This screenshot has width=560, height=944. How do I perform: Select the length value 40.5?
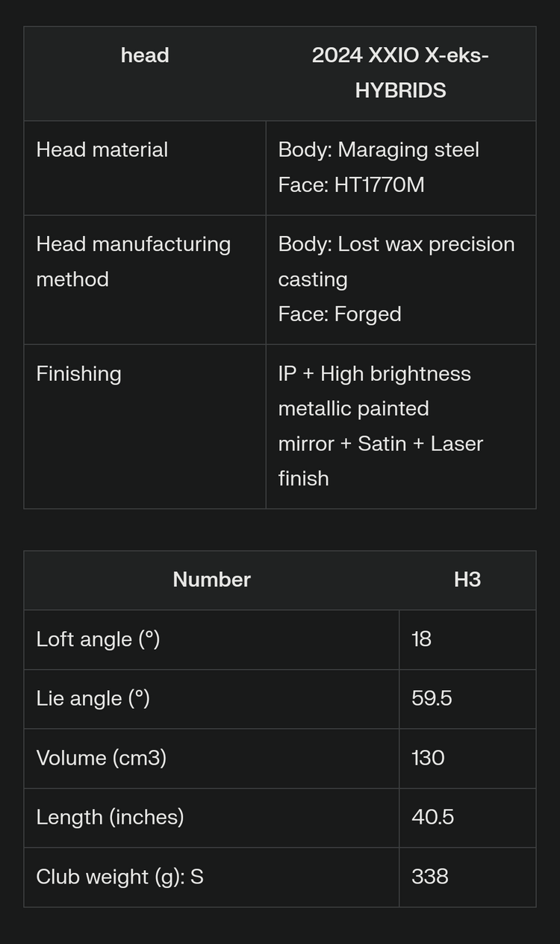coord(433,818)
